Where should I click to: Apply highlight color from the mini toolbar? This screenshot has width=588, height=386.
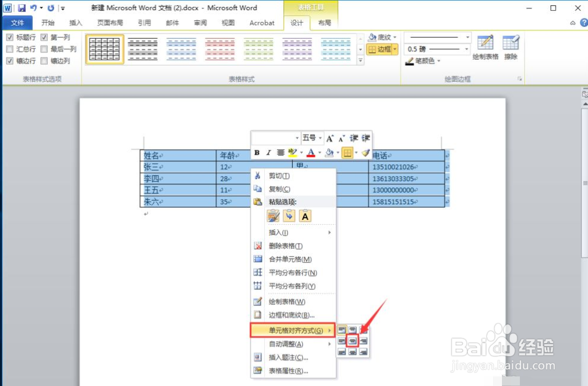(293, 152)
